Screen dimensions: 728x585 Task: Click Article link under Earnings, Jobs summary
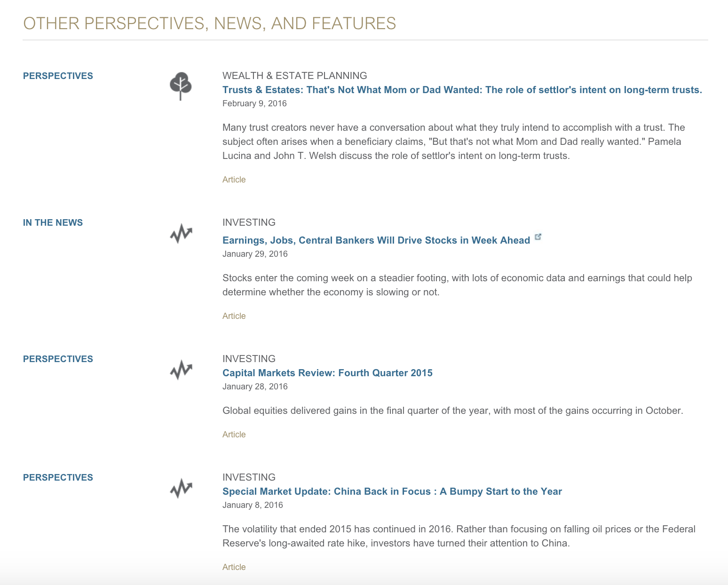(234, 316)
